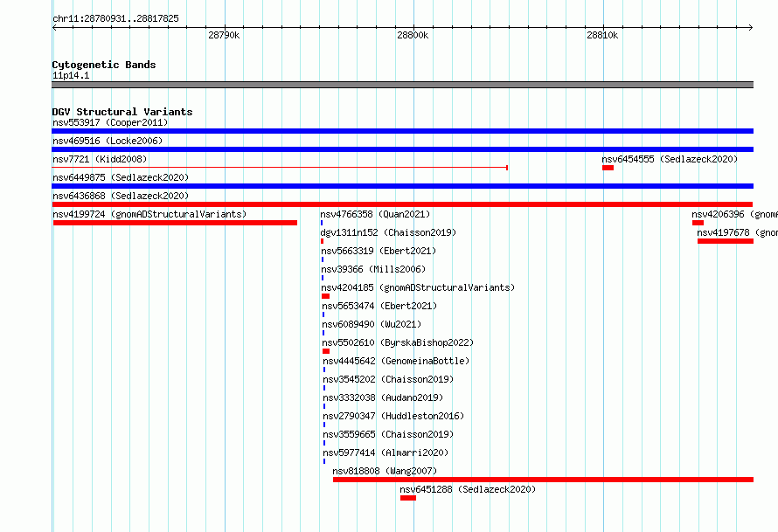The height and width of the screenshot is (532, 778).
Task: Click the nsv553917 (Cooper2011) label
Action: (110, 122)
